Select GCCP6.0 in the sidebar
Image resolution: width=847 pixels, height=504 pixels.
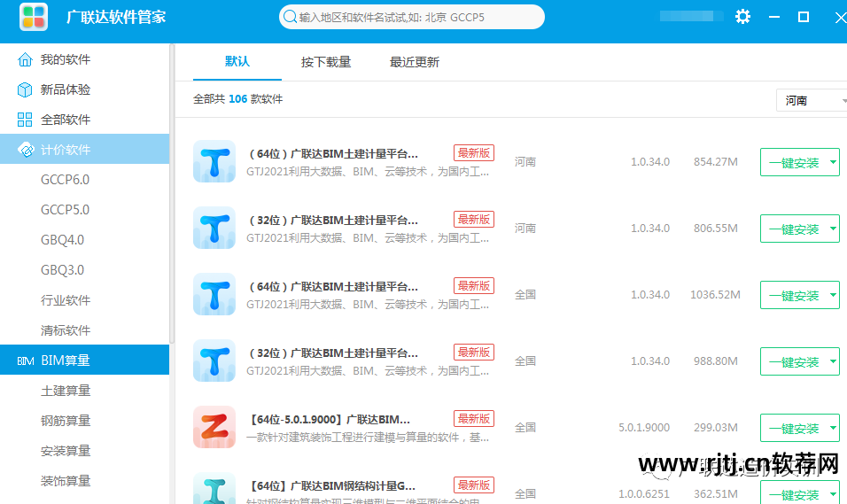(66, 180)
